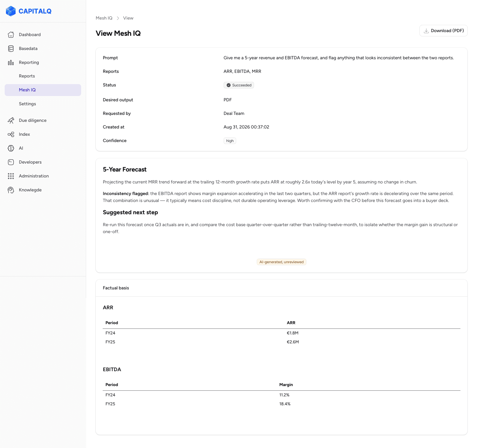Click the Administration grid icon

coord(11,176)
